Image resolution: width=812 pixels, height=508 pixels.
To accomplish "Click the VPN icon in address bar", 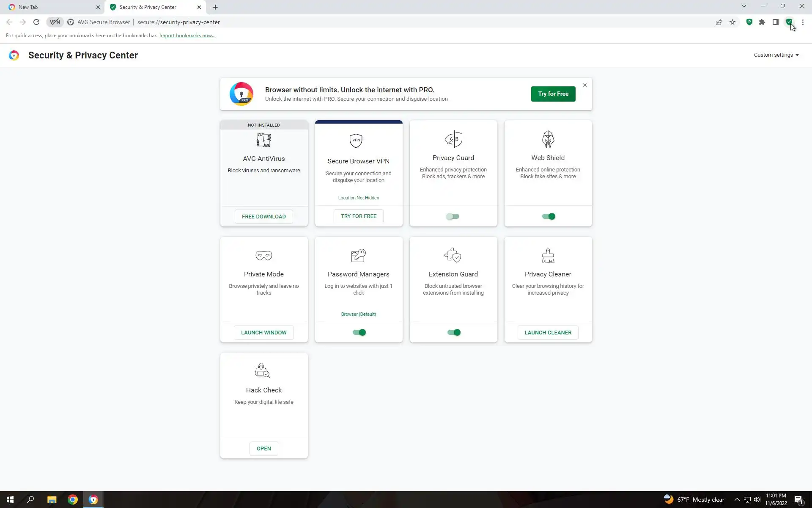I will (55, 22).
